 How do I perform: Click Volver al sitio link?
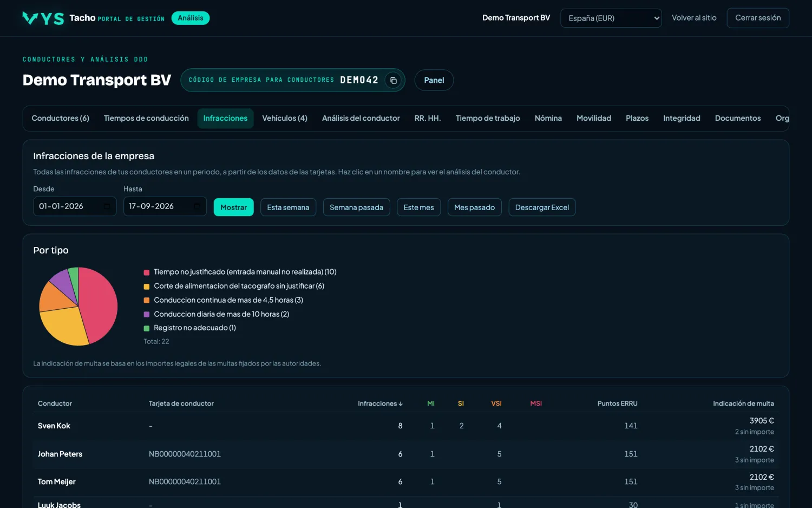pos(694,18)
